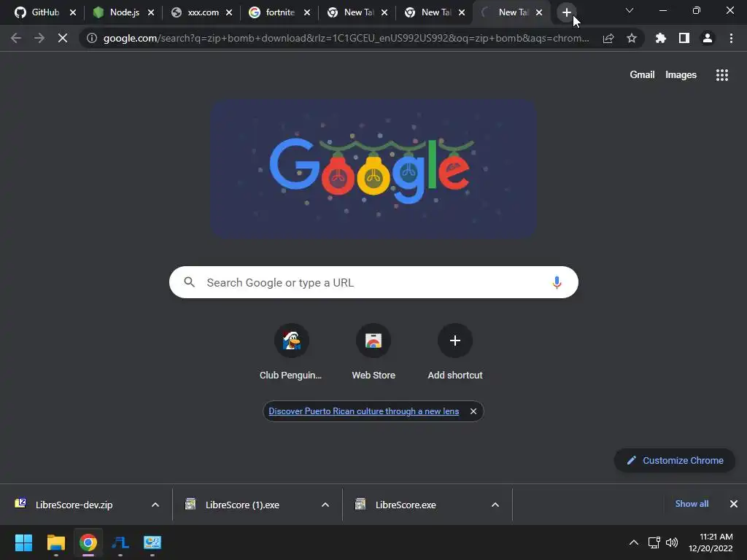
Task: Open Gmail link
Action: pyautogui.click(x=642, y=75)
